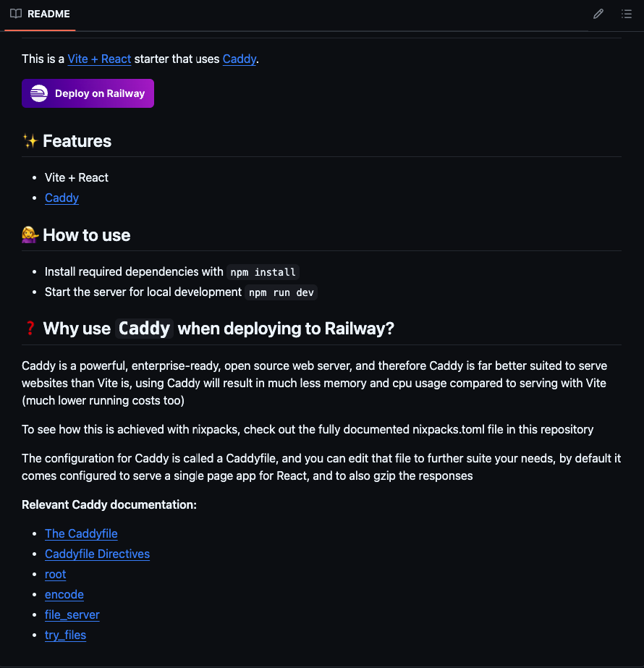Click the book icon beside README
This screenshot has height=668, width=644.
[x=16, y=14]
